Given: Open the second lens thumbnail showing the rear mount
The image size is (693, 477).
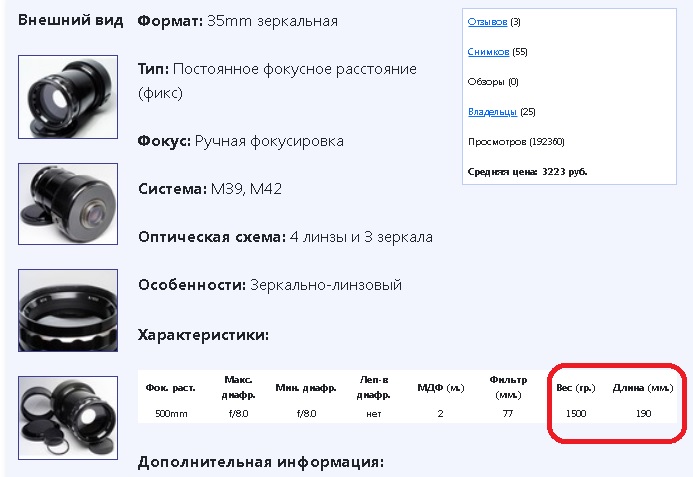Looking at the screenshot, I should pos(68,204).
